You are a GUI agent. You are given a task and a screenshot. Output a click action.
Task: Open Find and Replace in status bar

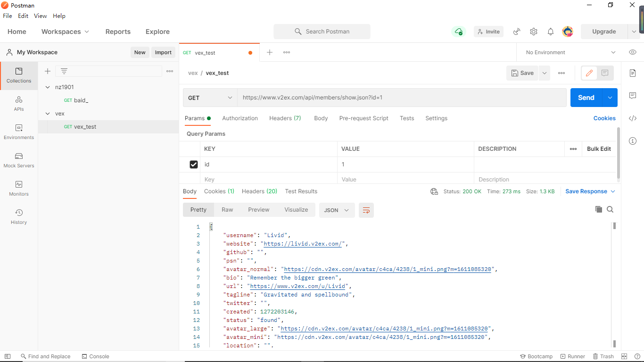[46, 356]
